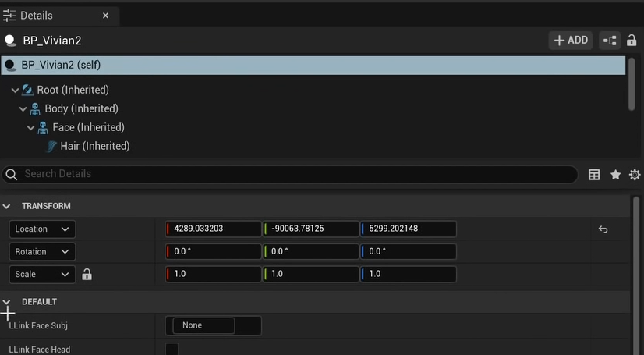Select Body (Inherited) component
This screenshot has height=355, width=644.
pyautogui.click(x=81, y=108)
